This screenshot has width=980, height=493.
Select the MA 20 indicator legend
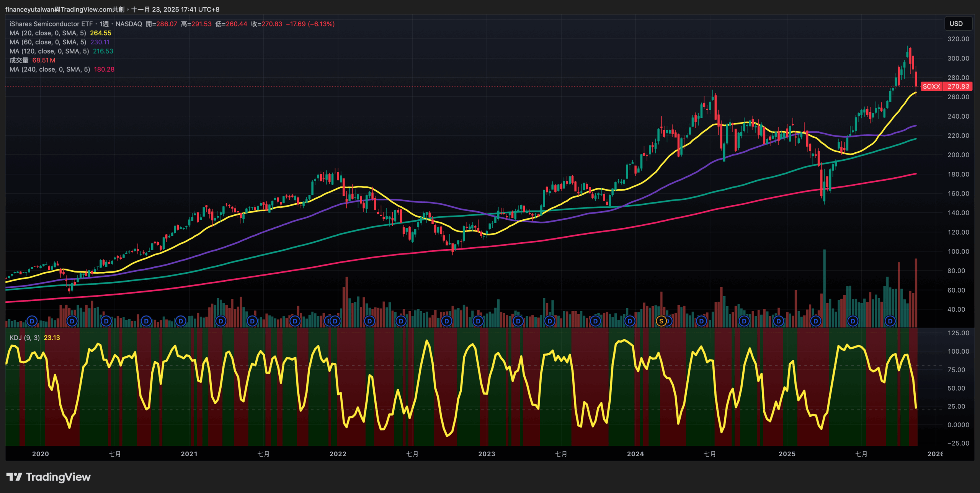click(x=48, y=33)
